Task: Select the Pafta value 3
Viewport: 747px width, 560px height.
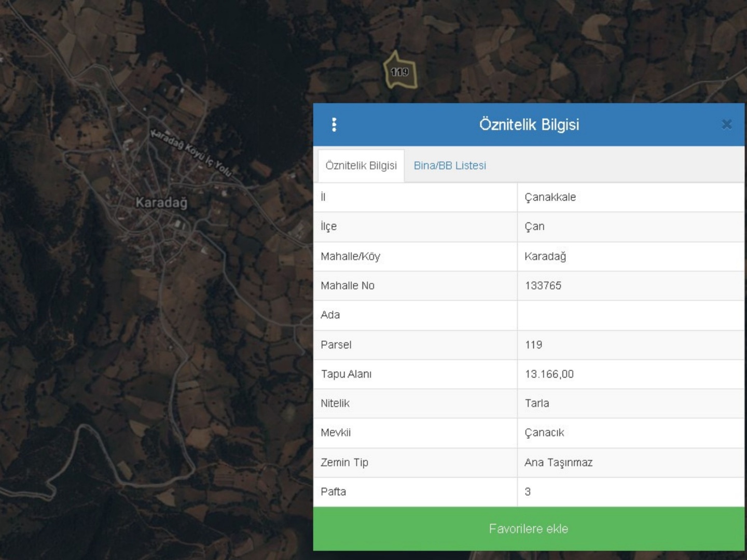Action: [528, 492]
